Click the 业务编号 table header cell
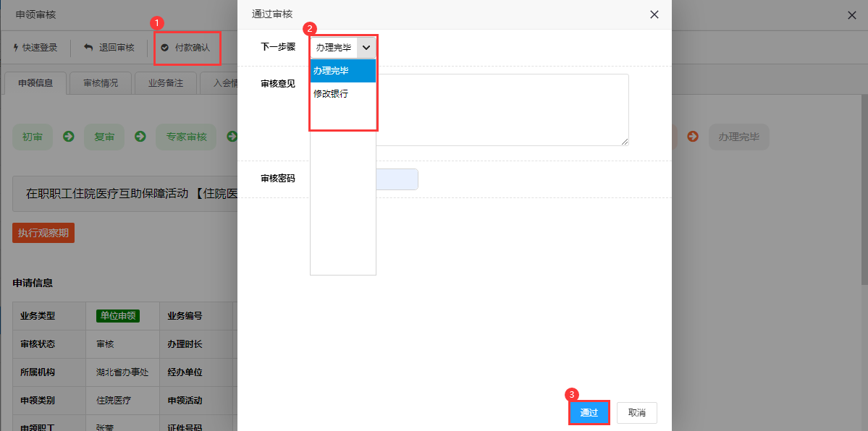The image size is (868, 431). click(x=196, y=316)
